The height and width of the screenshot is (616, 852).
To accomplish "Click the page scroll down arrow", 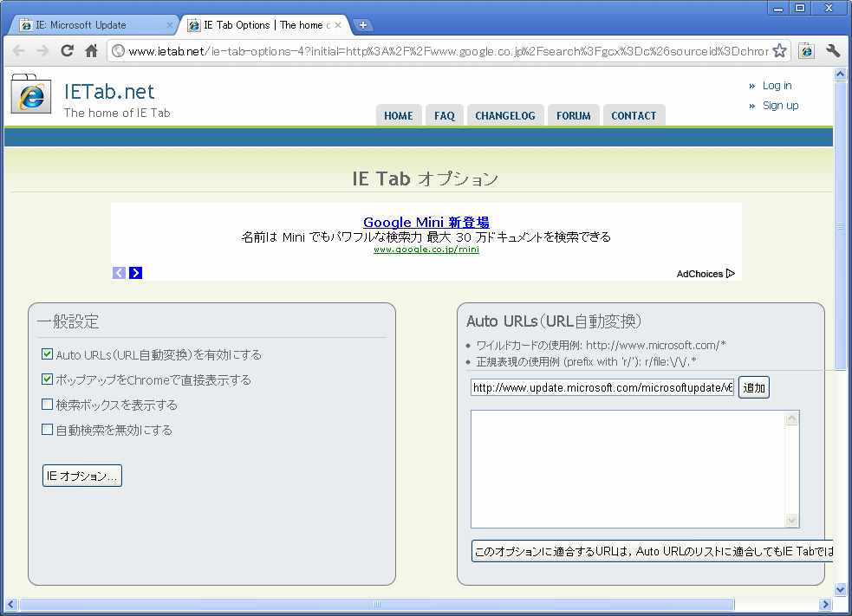I will [x=841, y=589].
